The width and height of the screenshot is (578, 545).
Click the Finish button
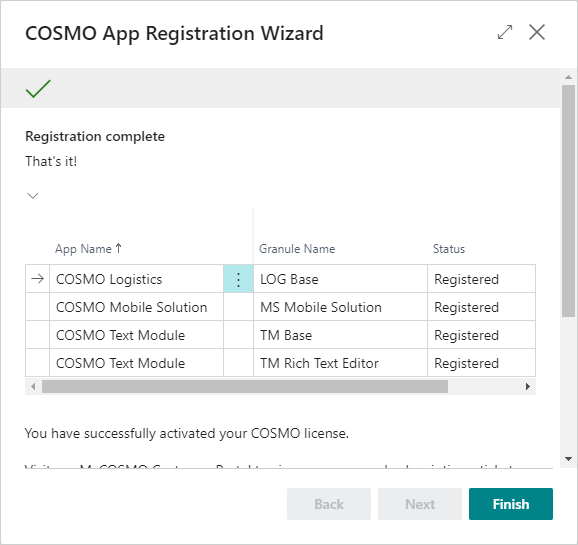click(511, 504)
